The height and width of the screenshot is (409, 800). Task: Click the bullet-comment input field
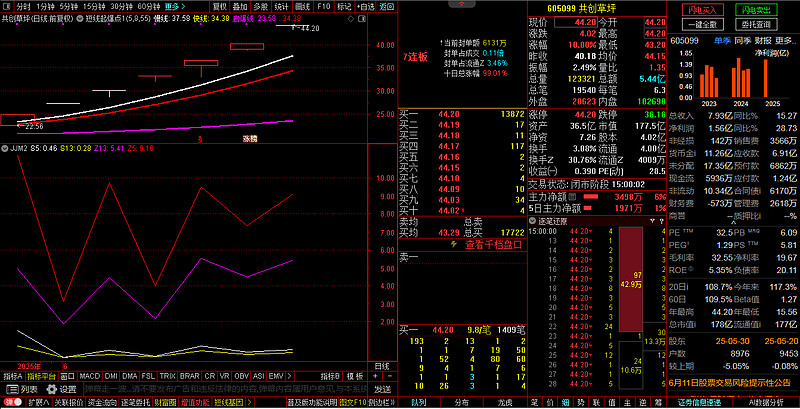click(226, 389)
